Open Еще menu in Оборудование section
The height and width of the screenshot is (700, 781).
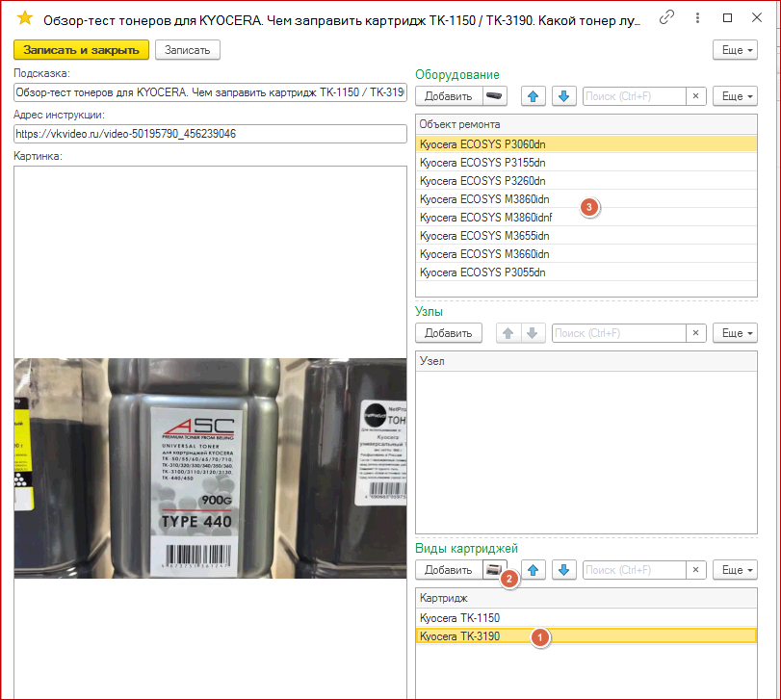pyautogui.click(x=735, y=96)
